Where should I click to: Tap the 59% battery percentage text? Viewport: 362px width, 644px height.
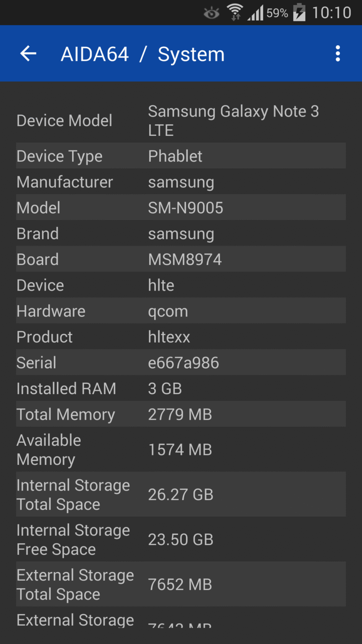277,12
